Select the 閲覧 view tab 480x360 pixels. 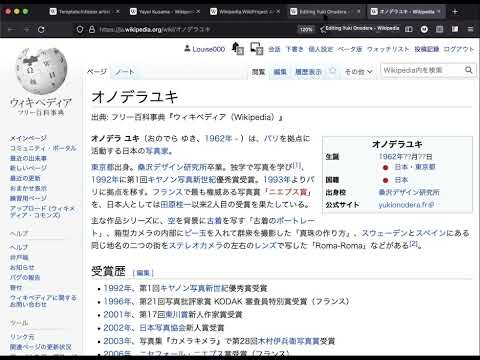pyautogui.click(x=258, y=72)
